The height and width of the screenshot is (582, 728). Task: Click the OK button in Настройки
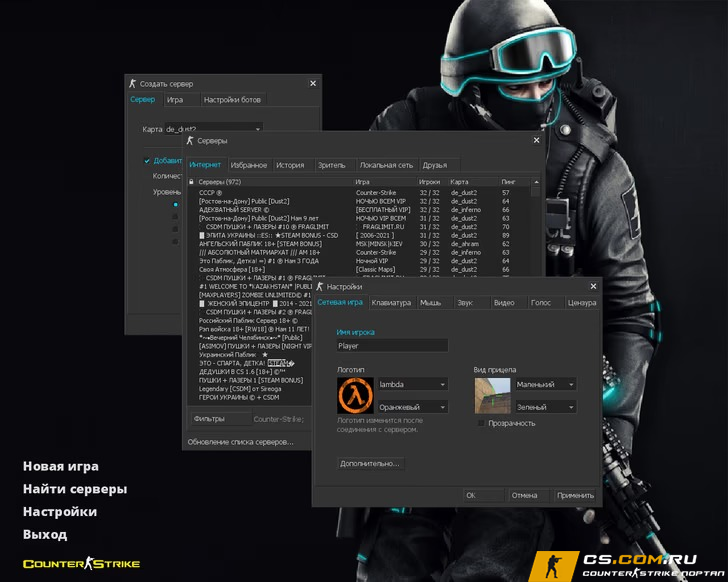tap(483, 495)
